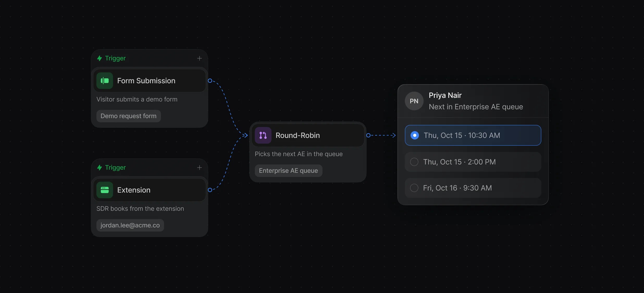Screen dimensions: 644x293
Task: Click the lightning bolt above Extension
Action: coord(100,168)
